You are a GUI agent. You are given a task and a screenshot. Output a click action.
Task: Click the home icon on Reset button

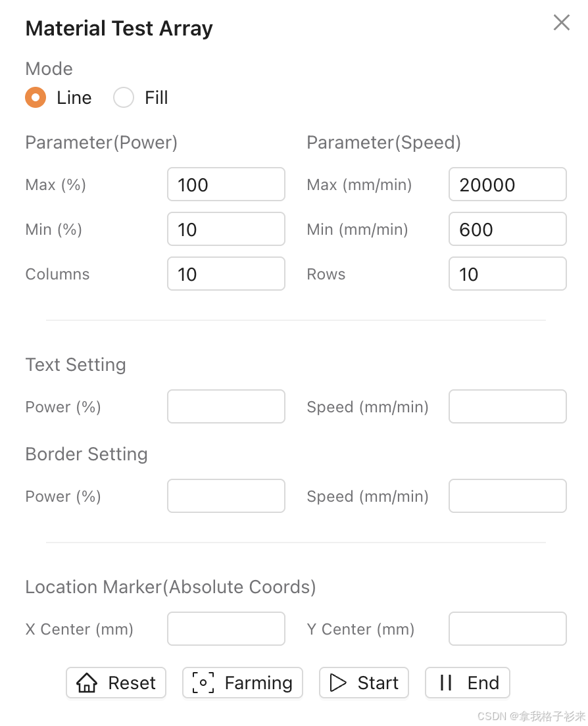tap(87, 683)
